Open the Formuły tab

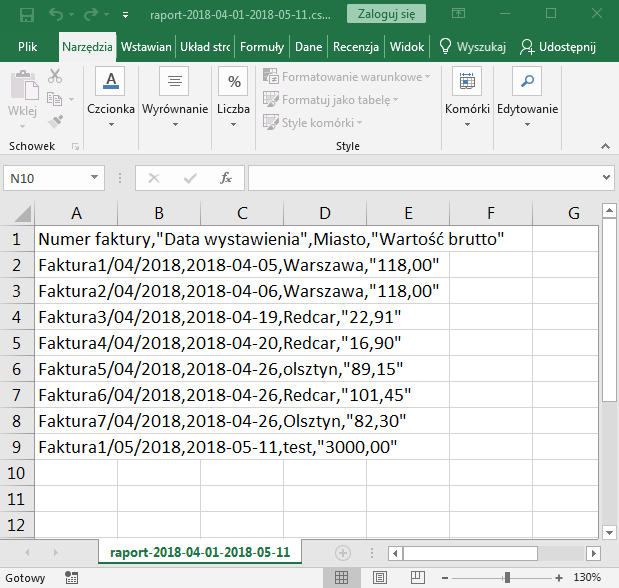[262, 47]
